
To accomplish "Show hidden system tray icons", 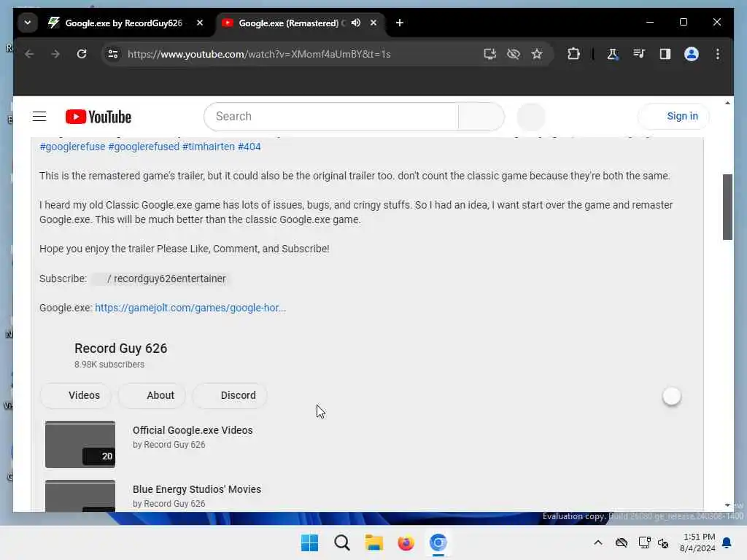I will pos(598,542).
